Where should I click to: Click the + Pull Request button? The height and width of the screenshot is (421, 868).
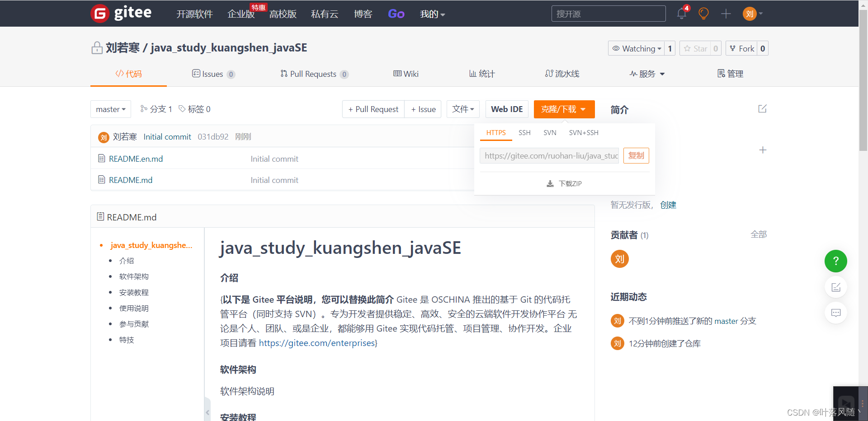click(373, 109)
